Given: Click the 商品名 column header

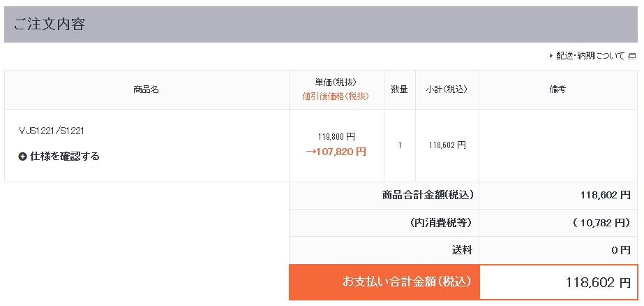Looking at the screenshot, I should tap(147, 89).
